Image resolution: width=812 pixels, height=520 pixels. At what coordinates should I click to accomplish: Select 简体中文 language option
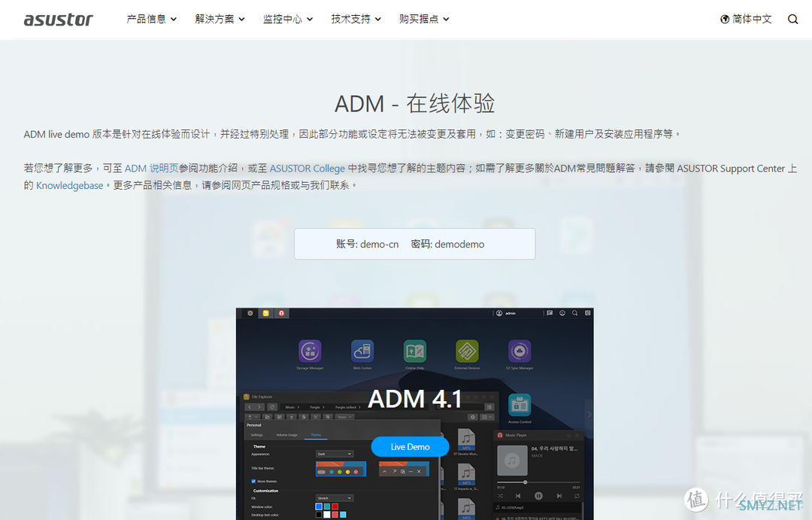(752, 19)
